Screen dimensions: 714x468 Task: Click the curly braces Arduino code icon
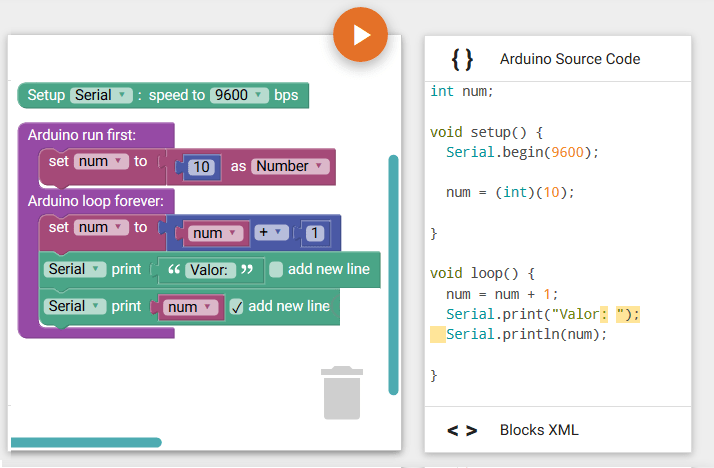[x=462, y=59]
